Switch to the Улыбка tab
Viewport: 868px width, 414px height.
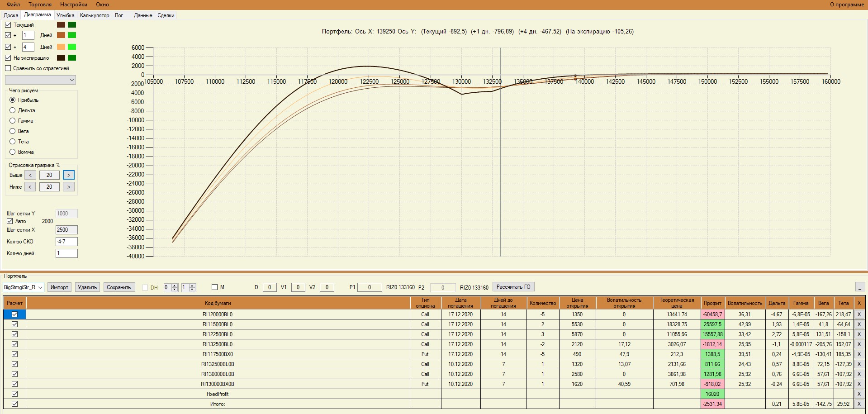66,15
